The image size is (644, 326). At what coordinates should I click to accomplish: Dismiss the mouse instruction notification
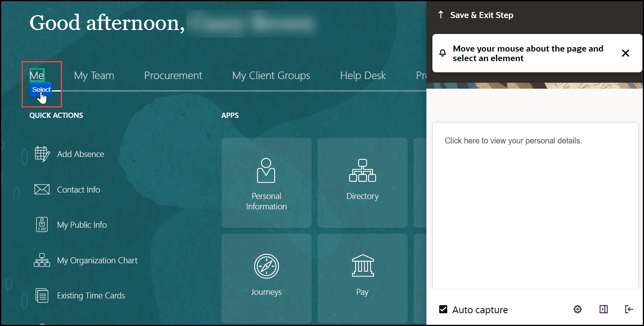(626, 53)
